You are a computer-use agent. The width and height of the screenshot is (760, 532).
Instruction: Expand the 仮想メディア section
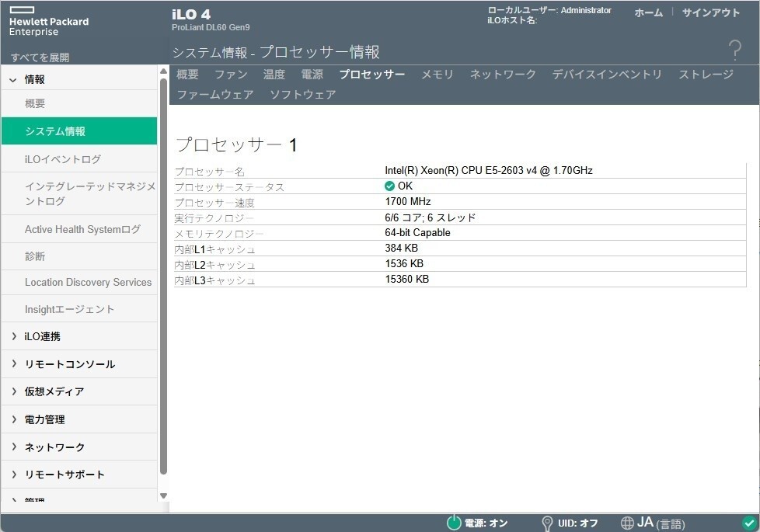pyautogui.click(x=13, y=391)
